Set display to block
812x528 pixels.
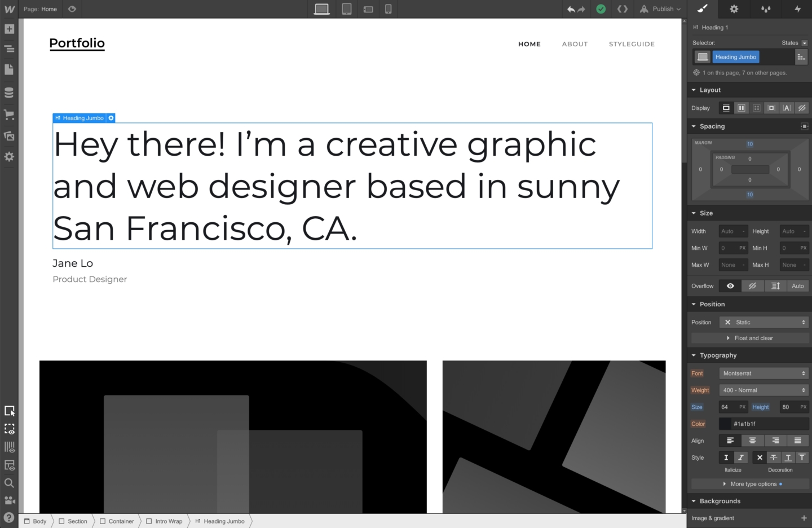(x=726, y=108)
